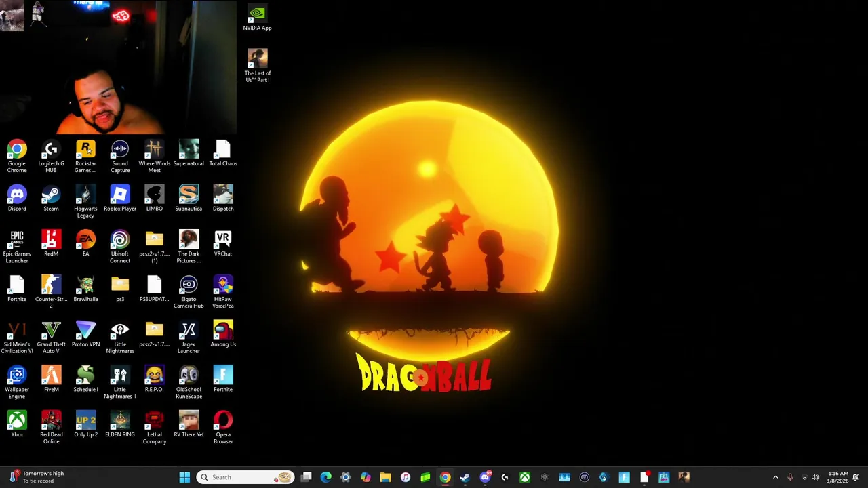The image size is (868, 488).
Task: Open Steam from the taskbar
Action: coord(465,477)
